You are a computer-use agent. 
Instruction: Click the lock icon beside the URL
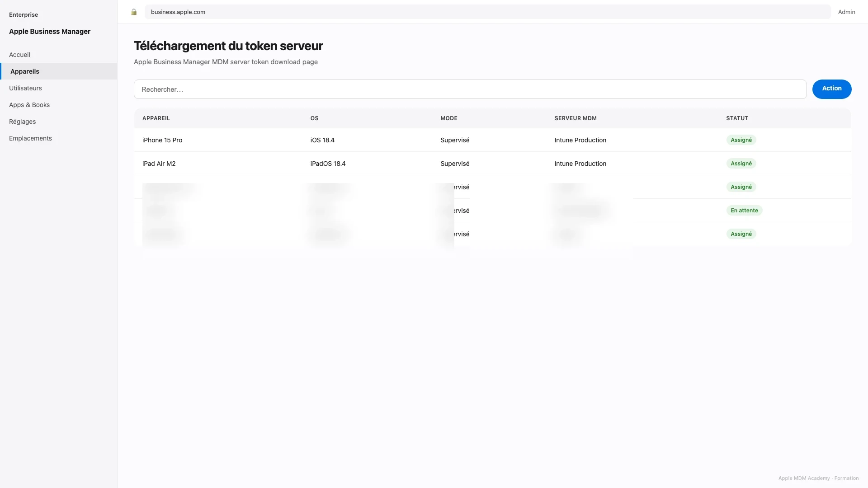click(134, 12)
